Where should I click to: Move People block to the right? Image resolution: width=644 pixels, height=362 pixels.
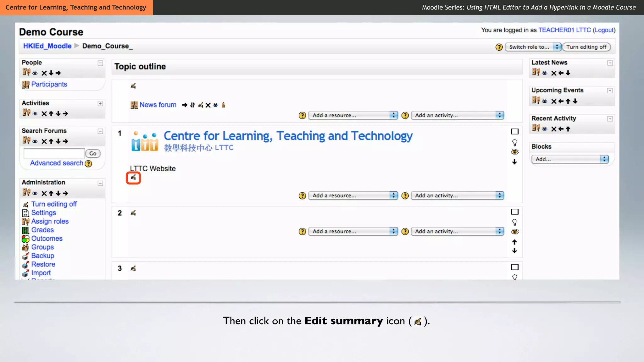(x=58, y=73)
